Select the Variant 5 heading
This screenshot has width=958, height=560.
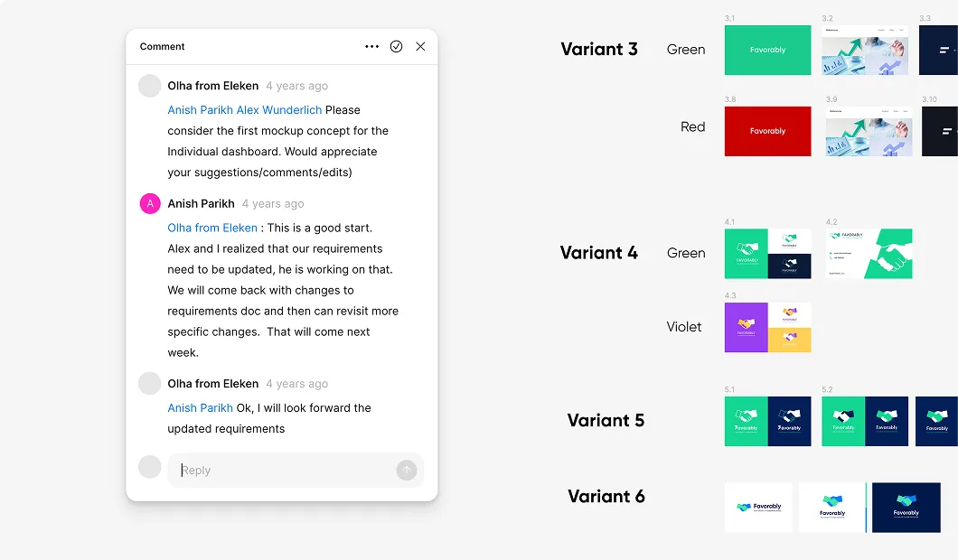pos(606,420)
